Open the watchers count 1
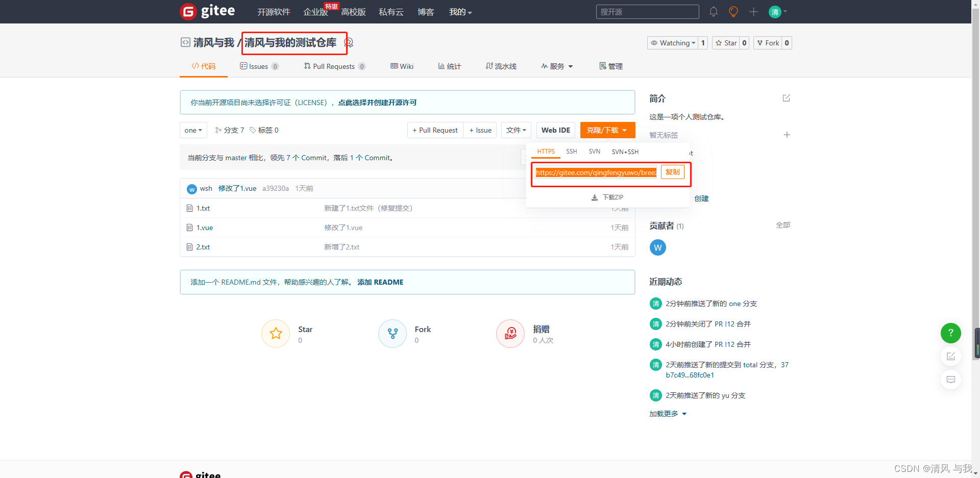 pyautogui.click(x=703, y=43)
